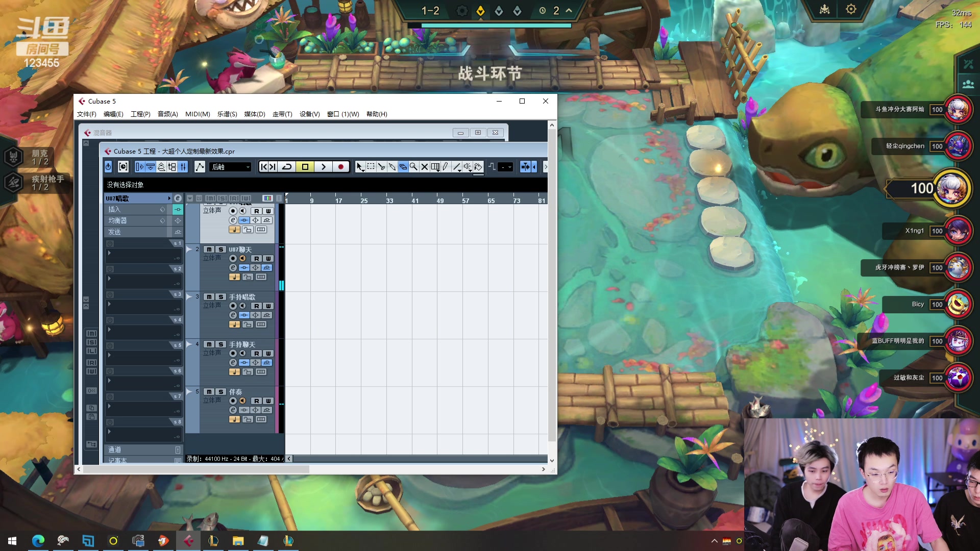980x551 pixels.
Task: Edit channel settings for U87唱歌 in Inspector
Action: pos(178,198)
